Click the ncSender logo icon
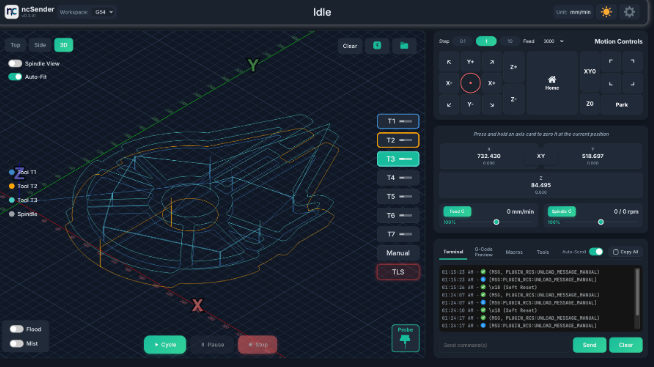The width and height of the screenshot is (654, 367). point(12,12)
